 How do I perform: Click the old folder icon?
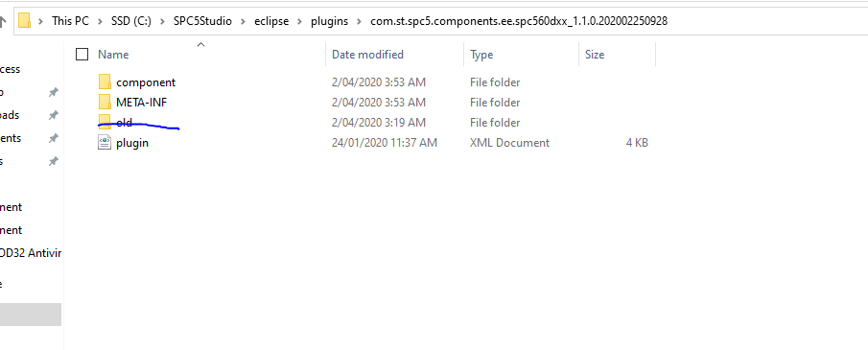point(105,122)
